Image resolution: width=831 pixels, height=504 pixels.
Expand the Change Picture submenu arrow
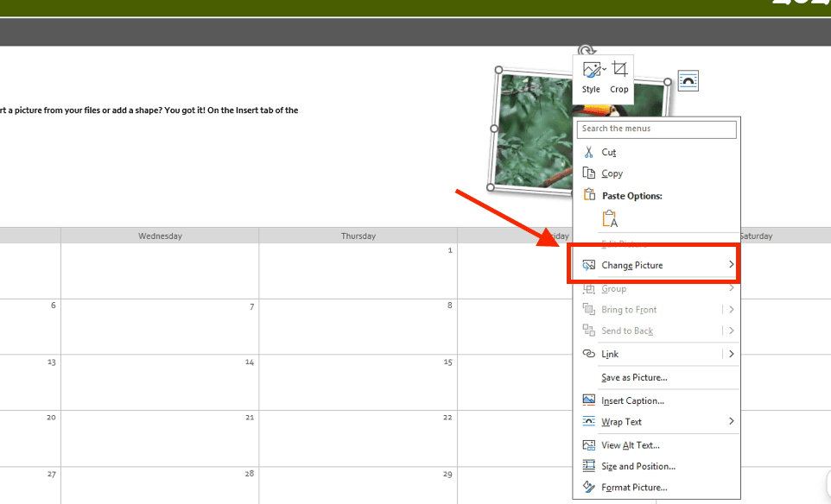(732, 264)
